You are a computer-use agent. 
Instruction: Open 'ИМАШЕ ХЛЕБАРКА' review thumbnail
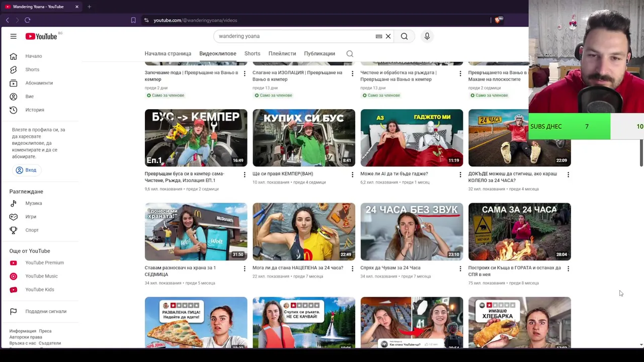click(x=519, y=322)
